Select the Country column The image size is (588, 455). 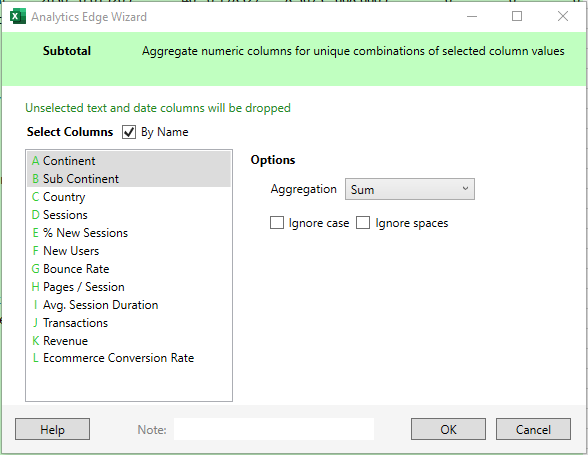pos(129,197)
